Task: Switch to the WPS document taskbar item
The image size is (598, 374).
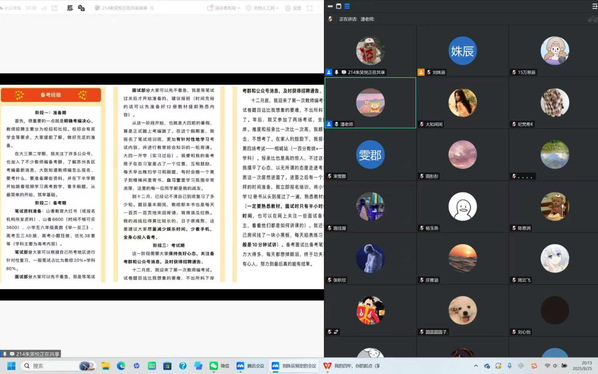Action: pyautogui.click(x=351, y=366)
